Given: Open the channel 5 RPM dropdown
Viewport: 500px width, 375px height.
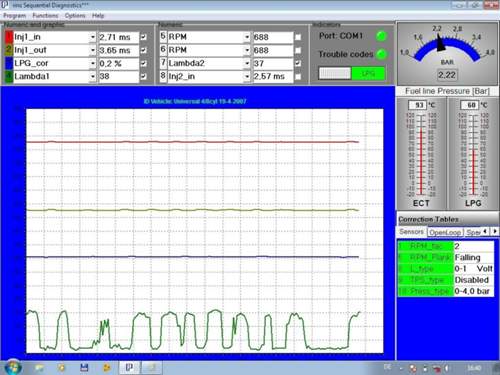Looking at the screenshot, I should (247, 37).
